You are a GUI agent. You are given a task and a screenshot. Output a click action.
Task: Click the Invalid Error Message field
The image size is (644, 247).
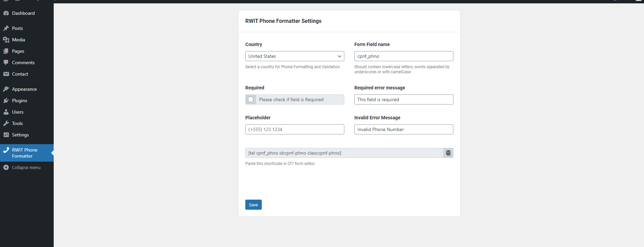[x=404, y=129]
